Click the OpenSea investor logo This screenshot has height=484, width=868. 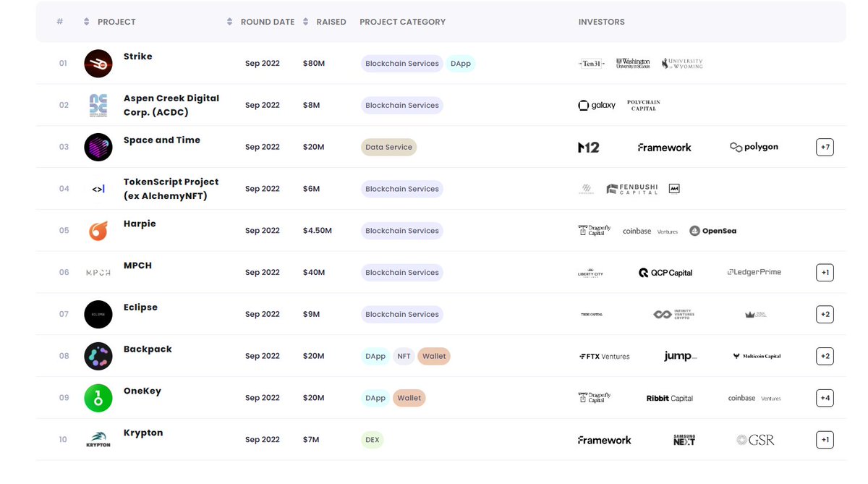click(x=713, y=231)
